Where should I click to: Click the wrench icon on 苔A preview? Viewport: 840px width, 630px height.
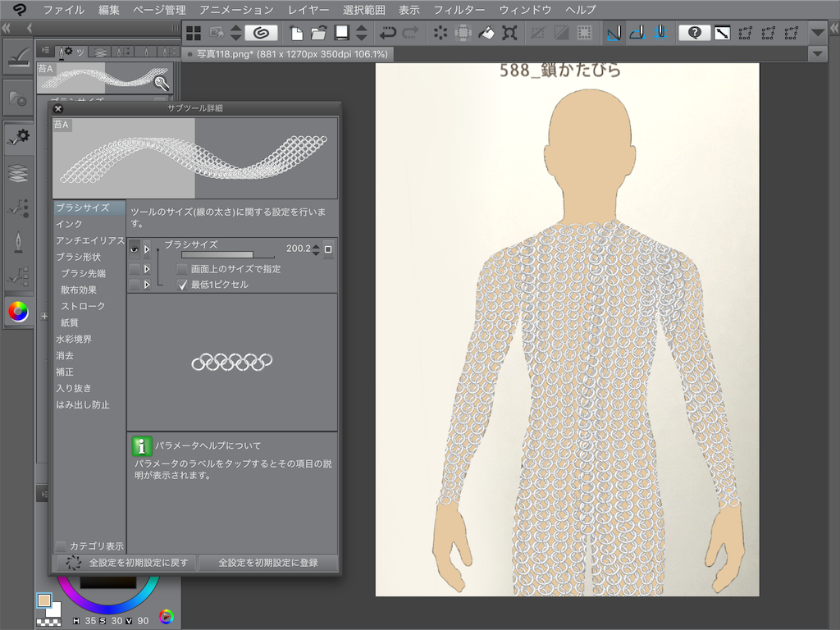162,83
